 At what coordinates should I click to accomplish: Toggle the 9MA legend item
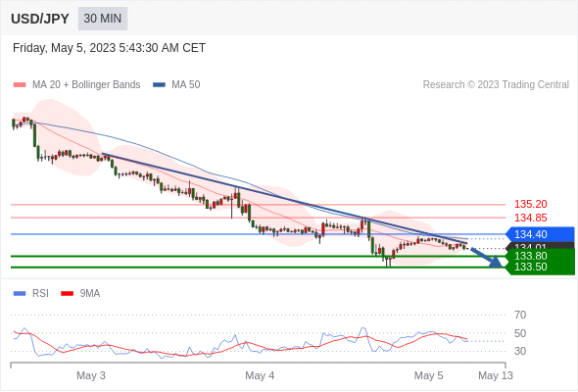(80, 294)
